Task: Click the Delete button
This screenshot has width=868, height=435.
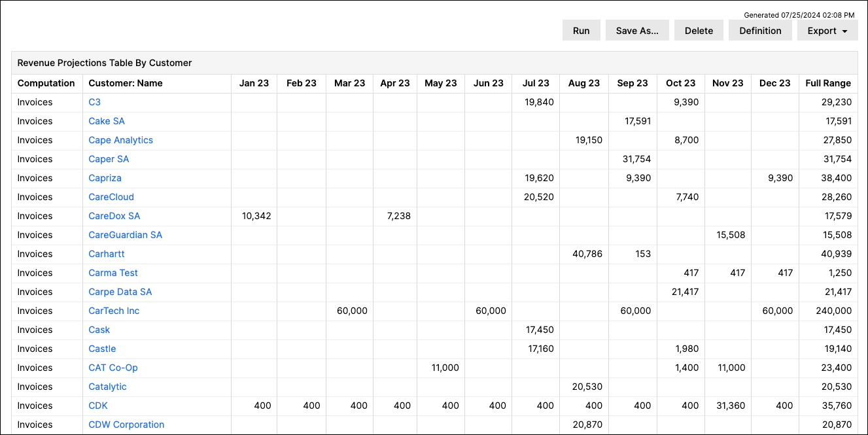Action: [x=699, y=30]
